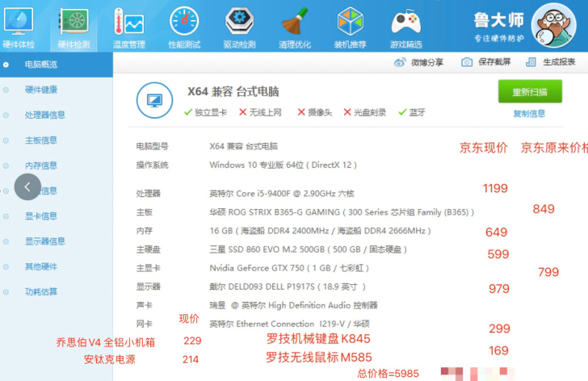Open 其他硬件 sidebar item
The width and height of the screenshot is (588, 381).
click(41, 266)
